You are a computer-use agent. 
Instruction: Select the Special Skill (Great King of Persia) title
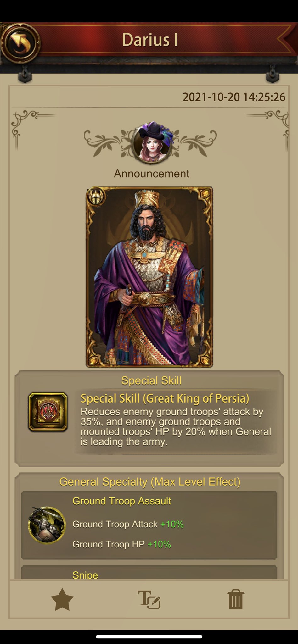[165, 398]
